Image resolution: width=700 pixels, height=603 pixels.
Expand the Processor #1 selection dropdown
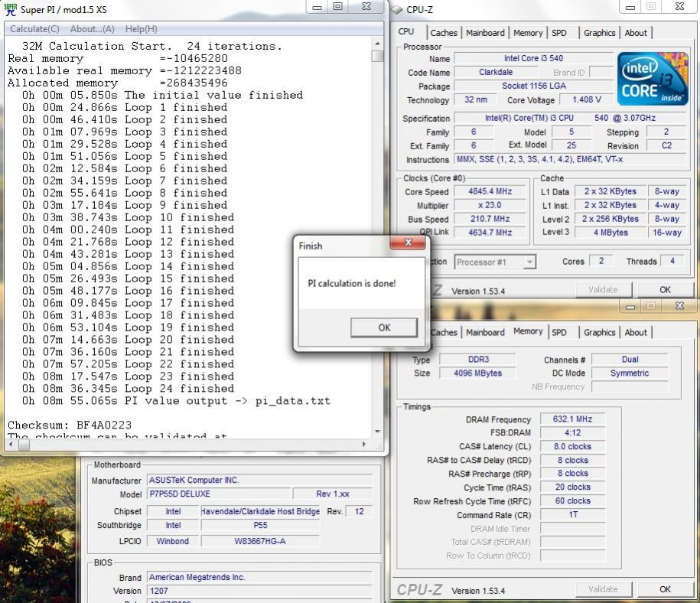pos(529,262)
